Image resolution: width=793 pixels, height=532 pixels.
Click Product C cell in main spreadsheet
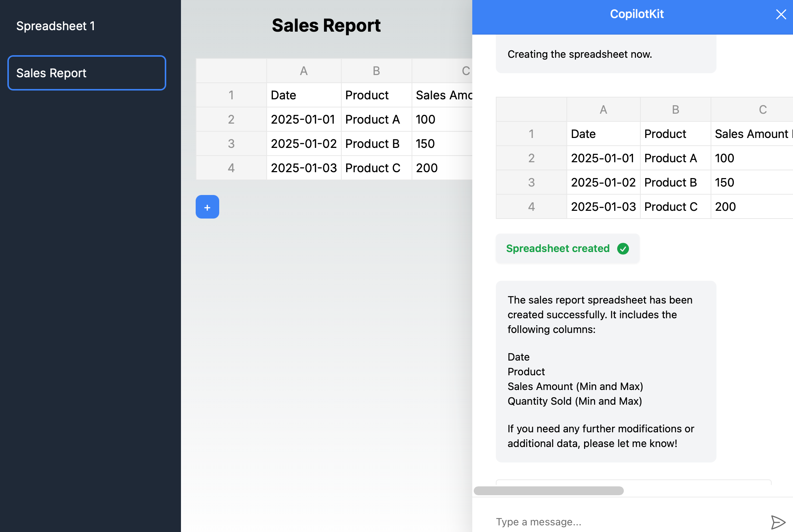[x=376, y=168]
